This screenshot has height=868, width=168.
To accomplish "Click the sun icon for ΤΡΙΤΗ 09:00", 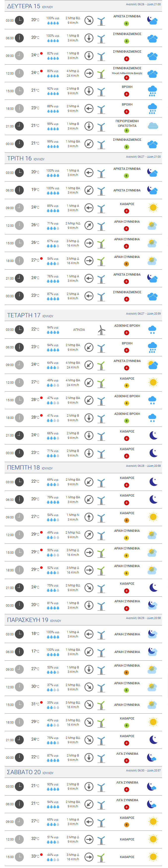I will point(153,208).
